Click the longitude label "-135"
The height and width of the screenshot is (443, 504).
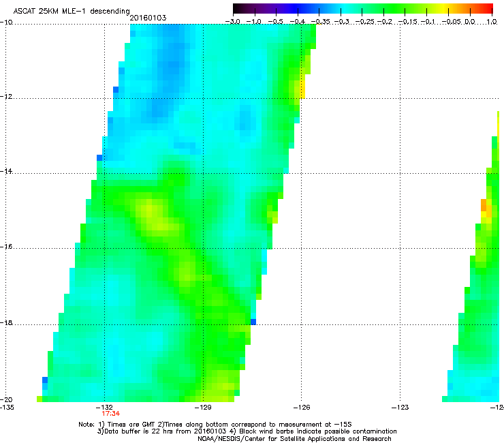[x=6, y=408]
